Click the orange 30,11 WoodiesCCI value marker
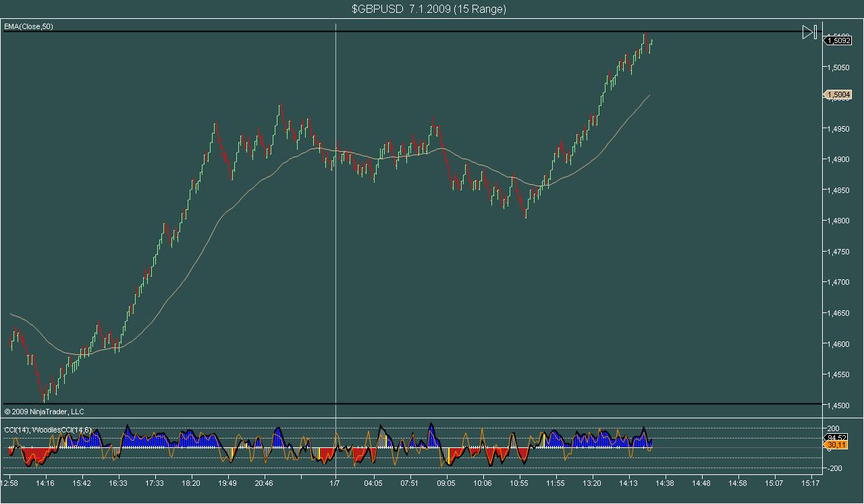This screenshot has height=504, width=864. point(837,445)
